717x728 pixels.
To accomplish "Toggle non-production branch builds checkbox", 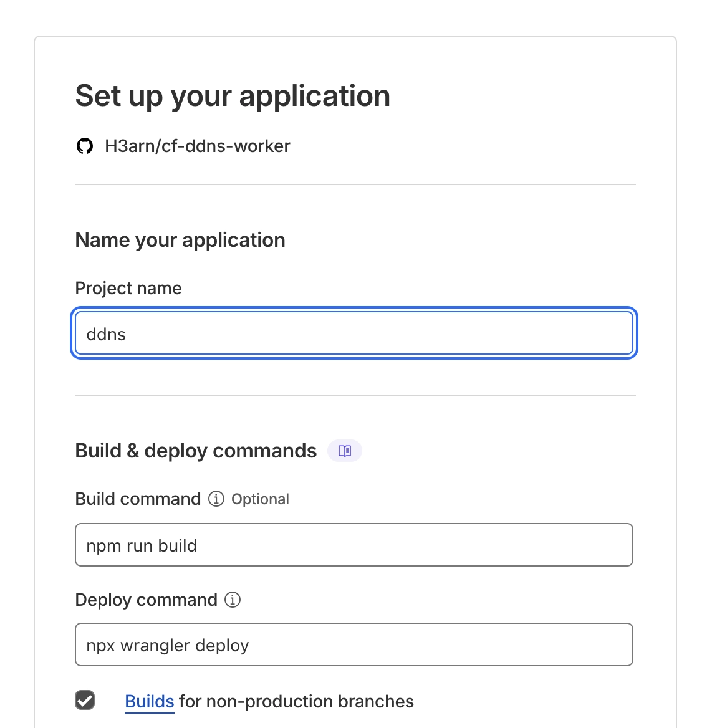I will coord(85,701).
